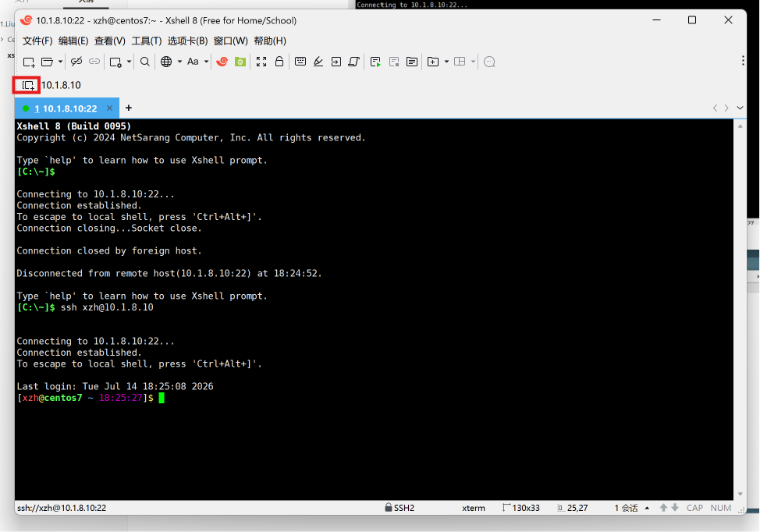Image resolution: width=760 pixels, height=532 pixels.
Task: Click the start logging play icon
Action: [375, 62]
